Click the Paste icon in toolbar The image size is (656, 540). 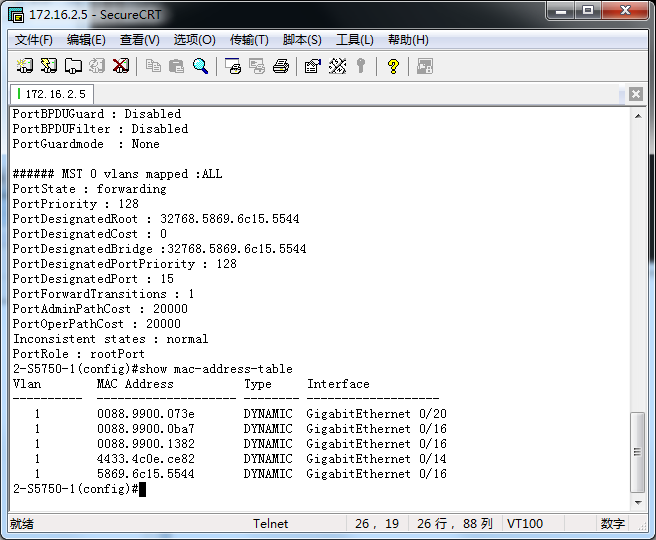click(177, 66)
